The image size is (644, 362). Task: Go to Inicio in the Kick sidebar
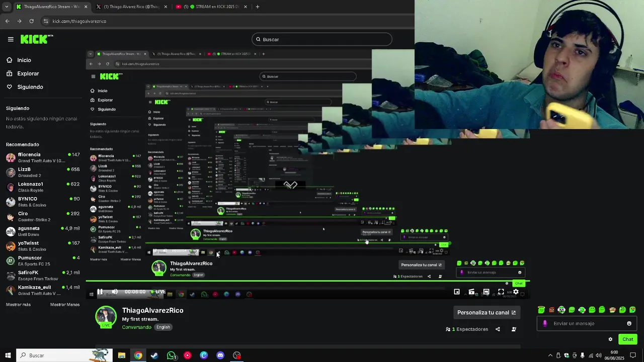coord(19,60)
